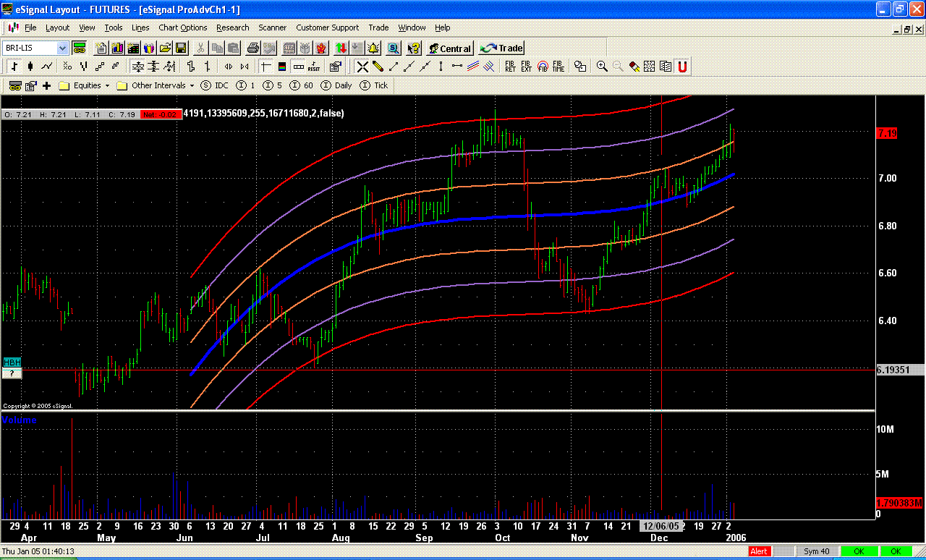This screenshot has height=560, width=926.
Task: Click the FIB TIME tool icon
Action: (558, 67)
